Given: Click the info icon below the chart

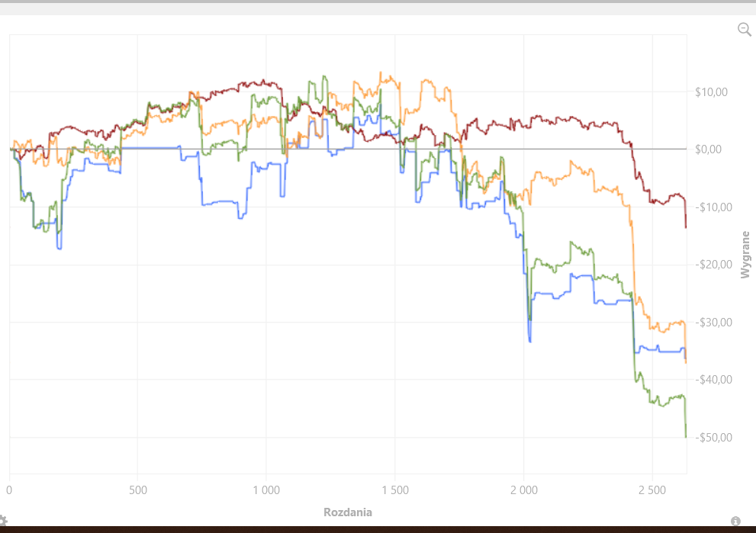Looking at the screenshot, I should [x=735, y=521].
